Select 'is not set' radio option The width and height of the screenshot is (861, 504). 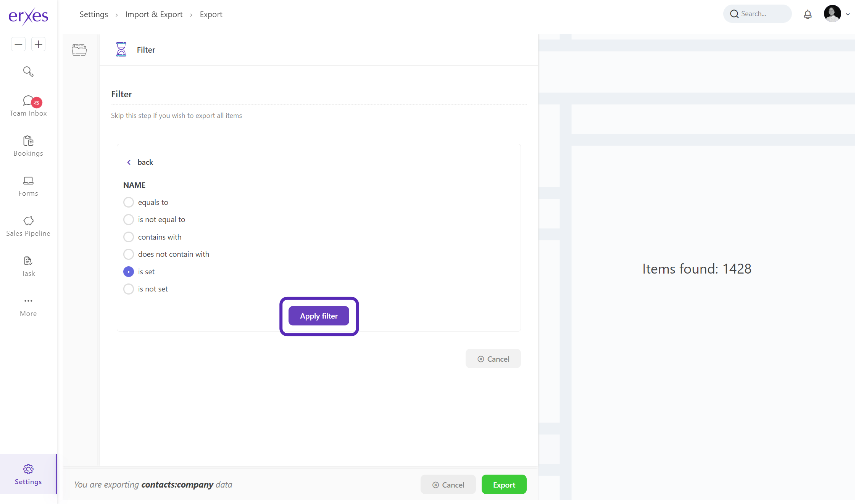pos(129,289)
